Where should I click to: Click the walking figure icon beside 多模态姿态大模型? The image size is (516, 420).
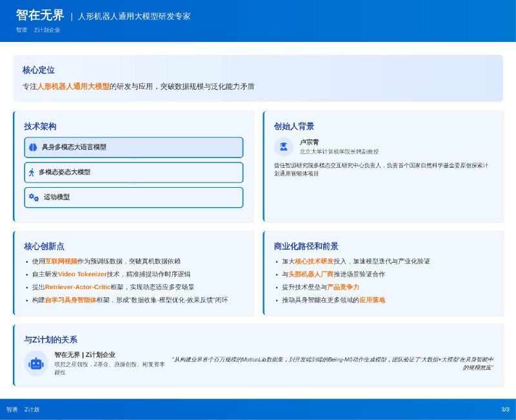[32, 172]
